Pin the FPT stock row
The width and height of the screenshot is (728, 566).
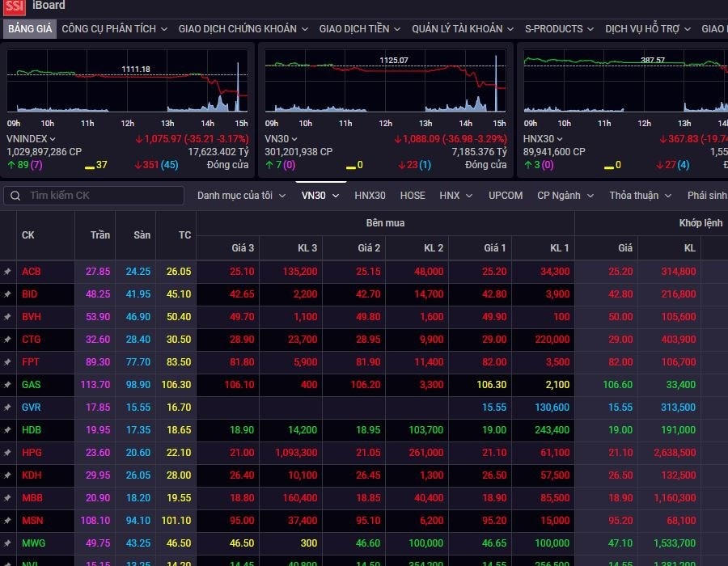pyautogui.click(x=8, y=362)
